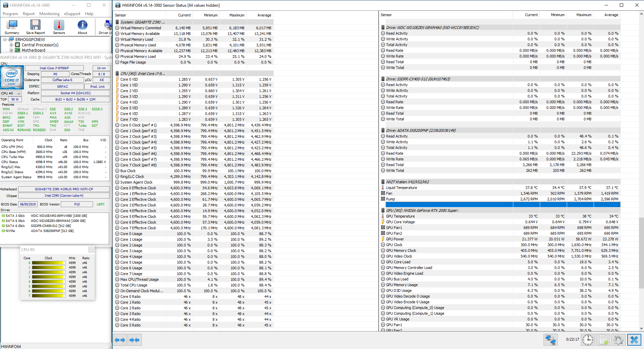This screenshot has width=644, height=349.
Task: Click the GPU Fan1 RPM fan icon
Action: pyautogui.click(x=383, y=228)
